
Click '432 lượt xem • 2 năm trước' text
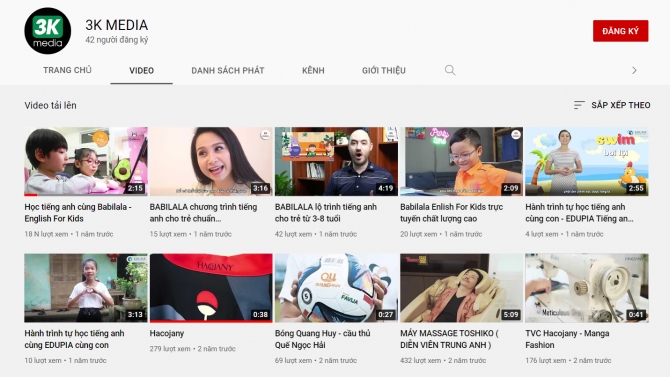pos(443,361)
